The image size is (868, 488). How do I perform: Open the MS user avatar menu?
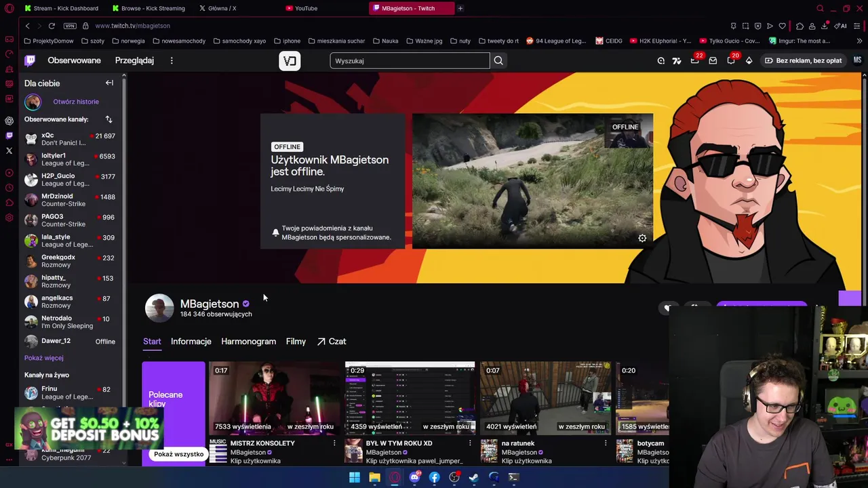tap(857, 60)
